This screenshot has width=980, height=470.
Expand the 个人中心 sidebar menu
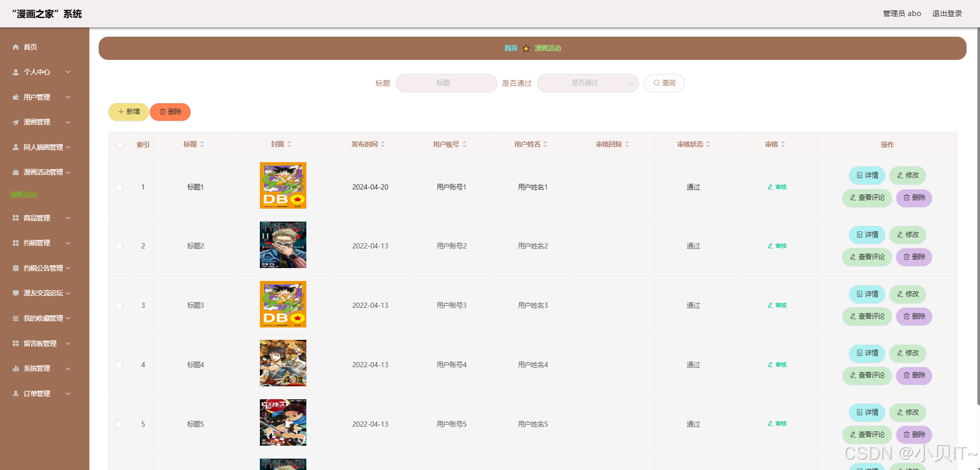(44, 72)
